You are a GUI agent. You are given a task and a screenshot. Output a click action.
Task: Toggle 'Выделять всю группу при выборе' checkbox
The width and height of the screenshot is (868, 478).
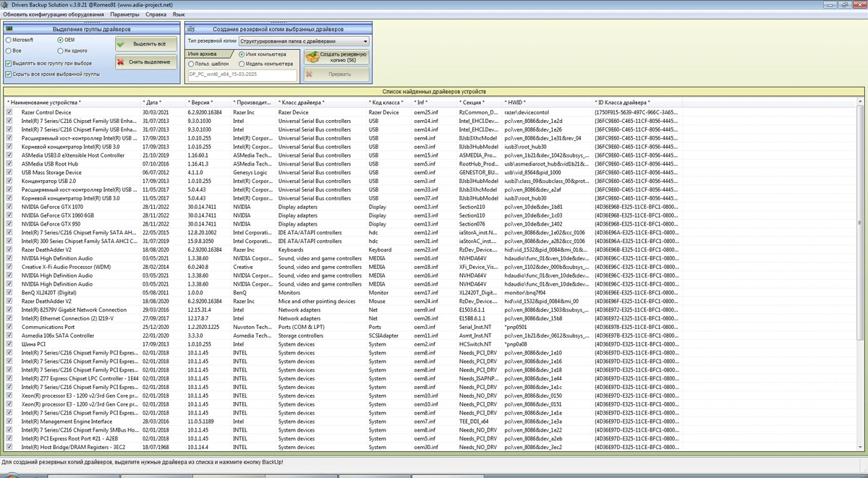pos(9,64)
